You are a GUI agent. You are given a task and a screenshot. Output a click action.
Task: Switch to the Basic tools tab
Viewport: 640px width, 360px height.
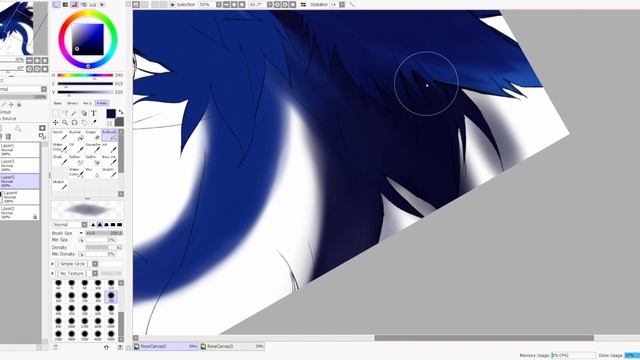[58, 103]
